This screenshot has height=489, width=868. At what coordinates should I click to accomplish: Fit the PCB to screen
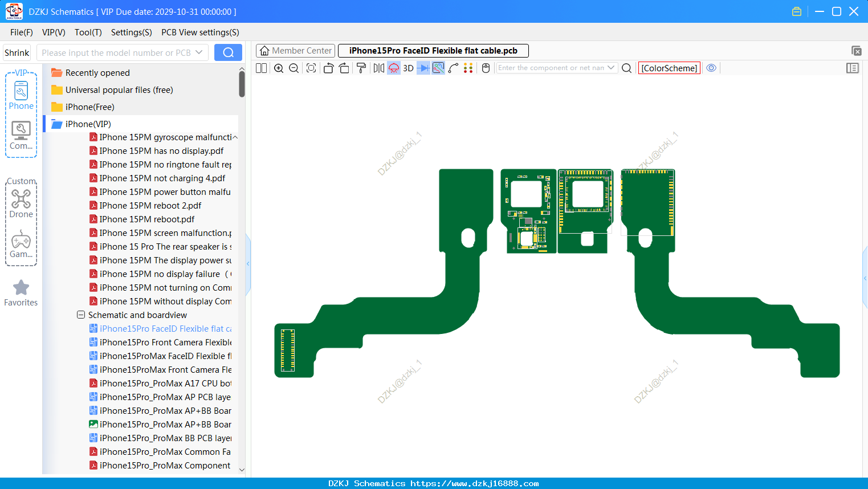311,68
